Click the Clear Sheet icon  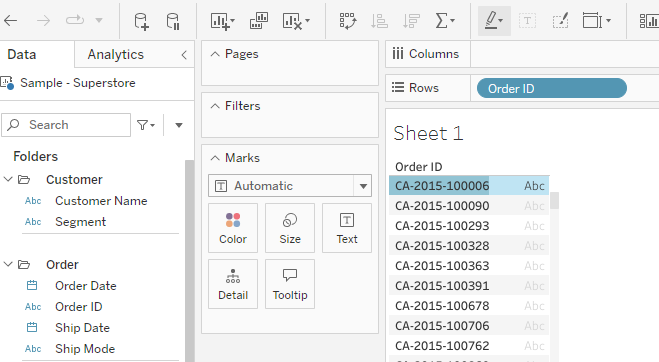(293, 21)
